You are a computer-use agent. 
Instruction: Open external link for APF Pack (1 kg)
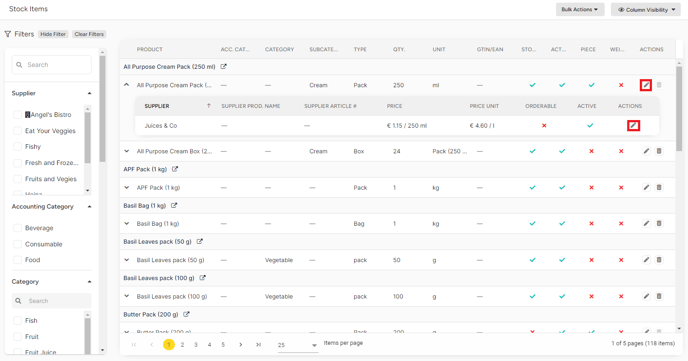pos(175,169)
